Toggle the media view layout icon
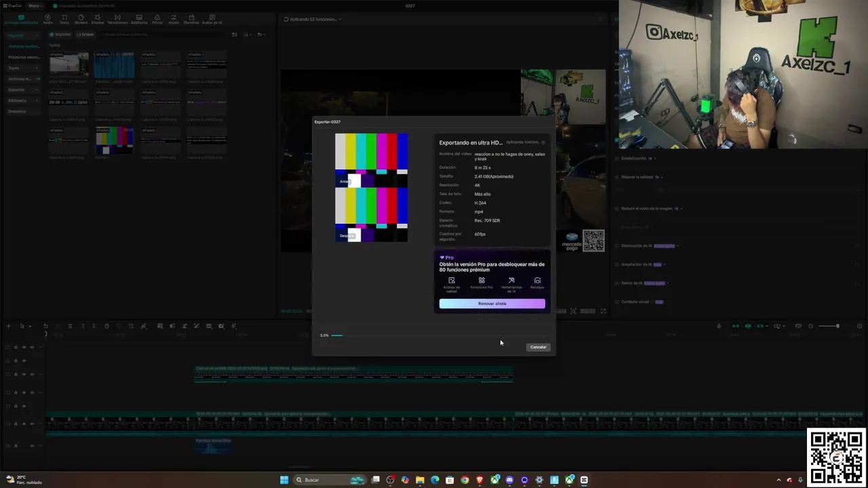868x488 pixels. (235, 34)
